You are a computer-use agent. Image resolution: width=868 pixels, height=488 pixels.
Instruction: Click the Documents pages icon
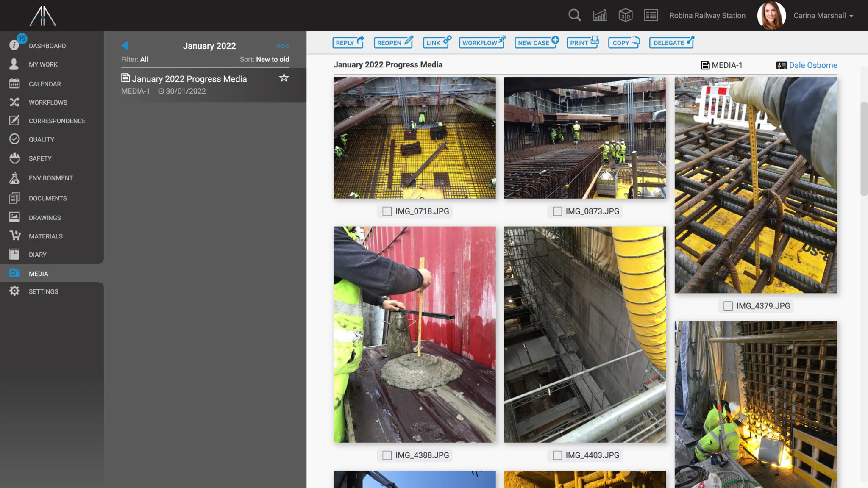point(14,198)
